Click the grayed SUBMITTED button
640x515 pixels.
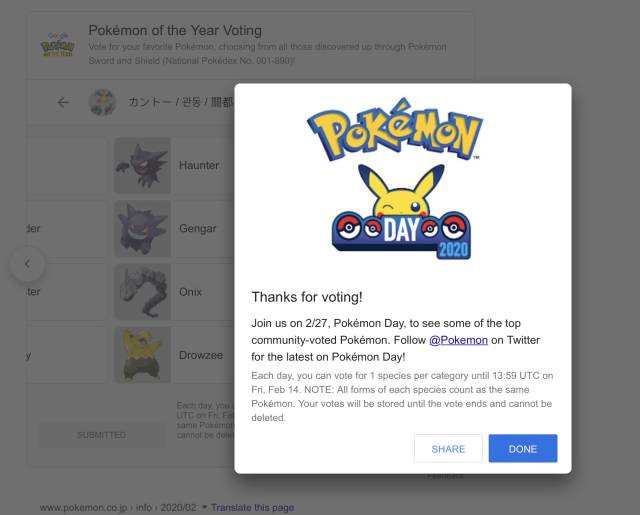click(102, 435)
